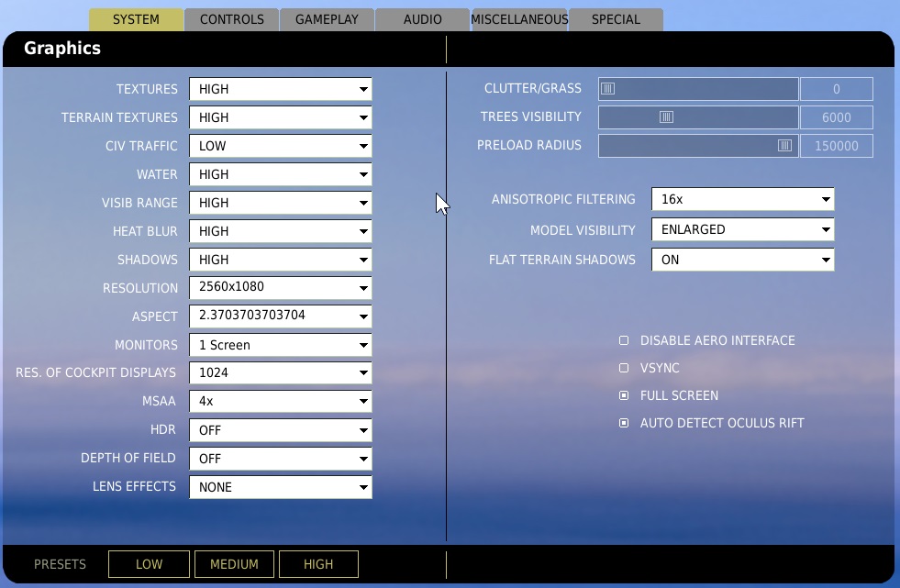Open RES. OF COCKPIT DISPLAYS dropdown
900x588 pixels.
[281, 372]
